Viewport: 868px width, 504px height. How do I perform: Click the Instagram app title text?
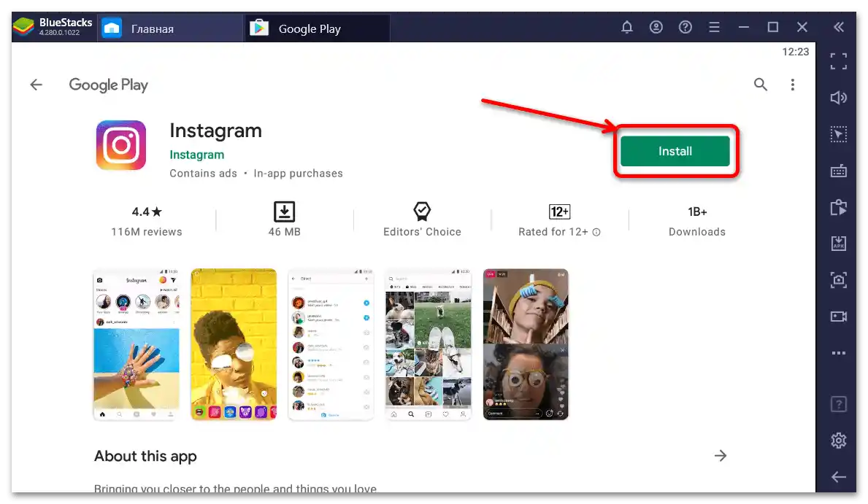pyautogui.click(x=215, y=131)
